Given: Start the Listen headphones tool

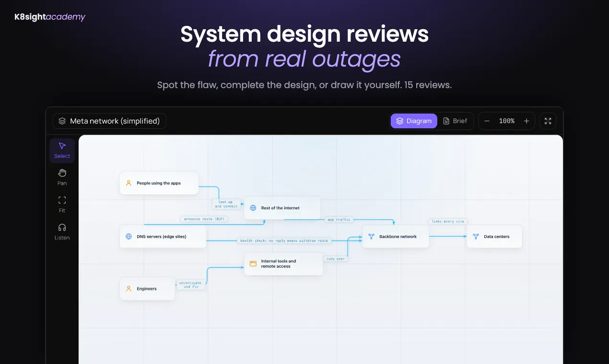Looking at the screenshot, I should (62, 232).
